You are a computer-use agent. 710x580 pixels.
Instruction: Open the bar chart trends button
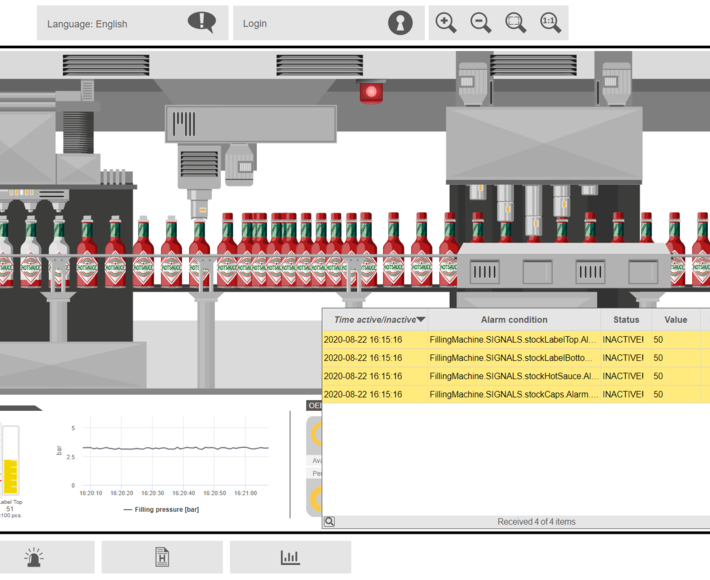coord(290,557)
